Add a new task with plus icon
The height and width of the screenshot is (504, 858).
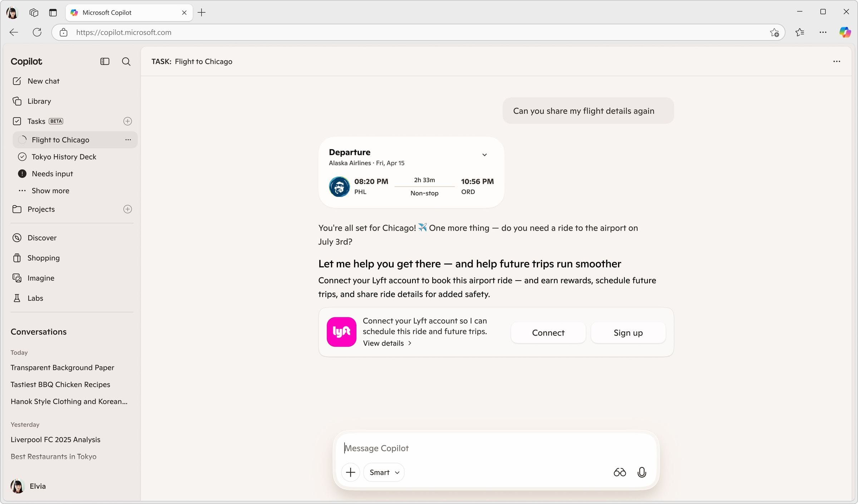coord(128,121)
